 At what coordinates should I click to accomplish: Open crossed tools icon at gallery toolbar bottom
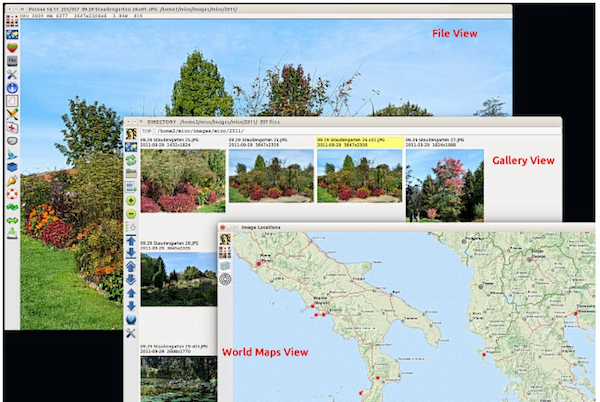[x=131, y=333]
